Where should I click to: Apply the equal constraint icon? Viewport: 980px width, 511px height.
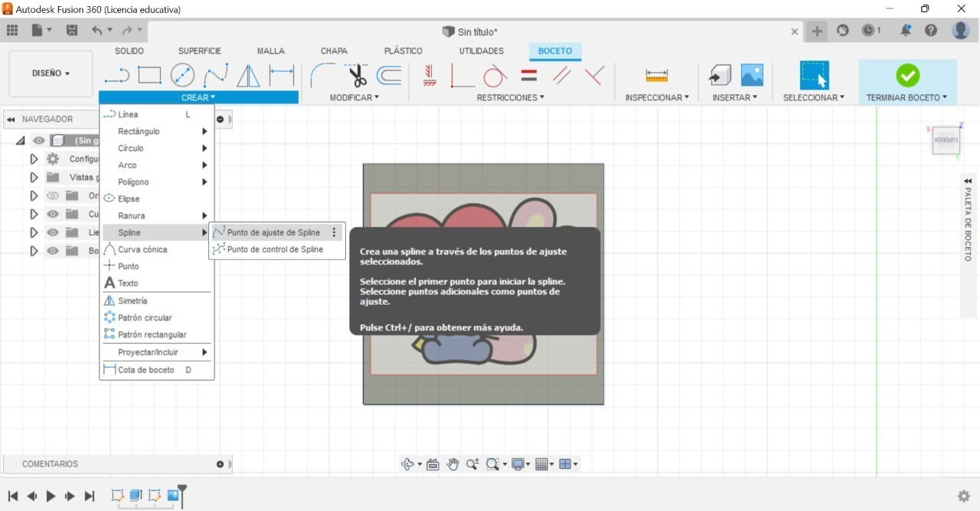pos(529,75)
